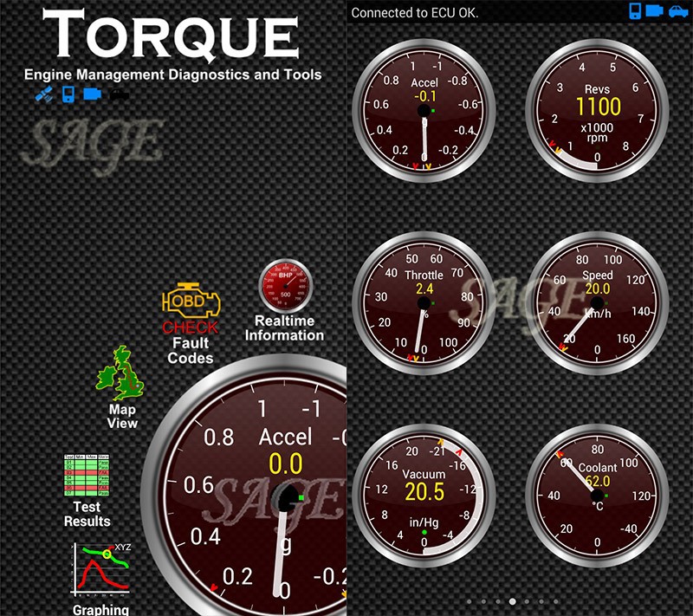This screenshot has height=616, width=693.
Task: Jump to the first page indicator dot
Action: (x=468, y=600)
